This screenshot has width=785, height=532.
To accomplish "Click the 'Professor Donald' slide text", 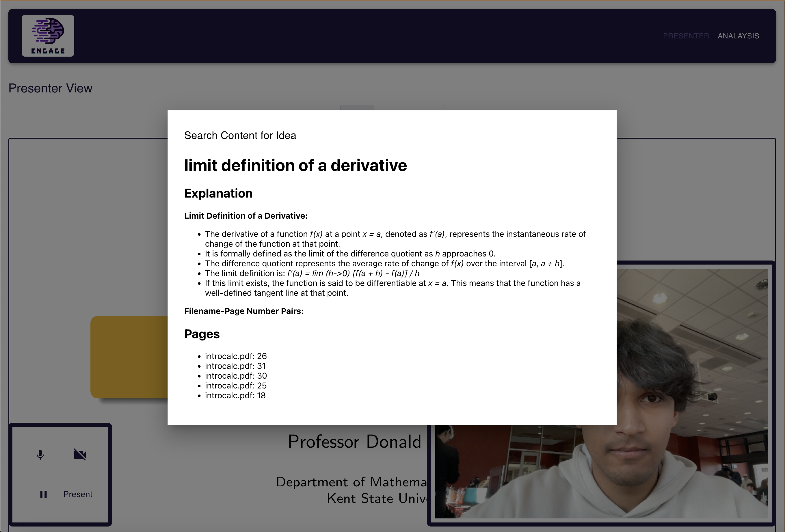I will tap(354, 442).
